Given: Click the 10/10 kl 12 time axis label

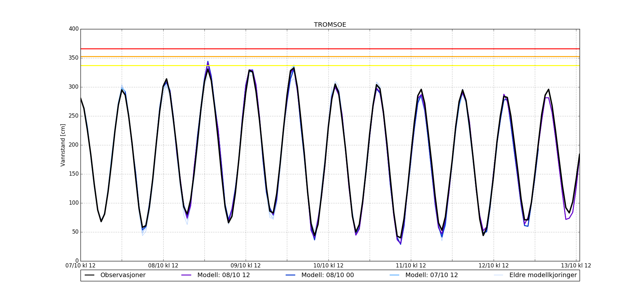Looking at the screenshot, I should pyautogui.click(x=328, y=266).
